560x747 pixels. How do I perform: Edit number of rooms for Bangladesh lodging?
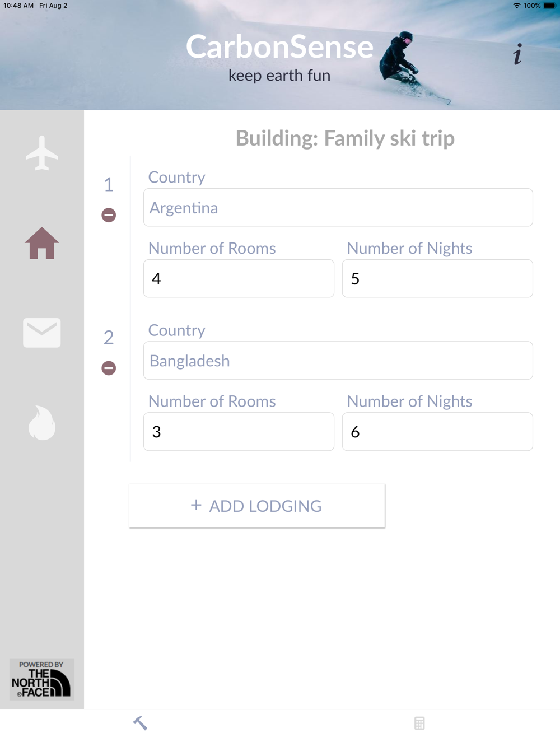(239, 432)
